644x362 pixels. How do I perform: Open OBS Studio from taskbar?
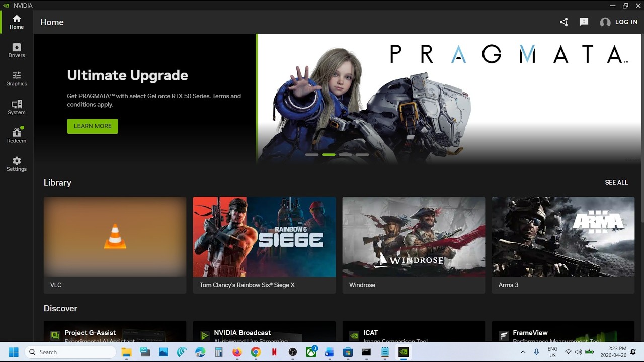pos(293,352)
